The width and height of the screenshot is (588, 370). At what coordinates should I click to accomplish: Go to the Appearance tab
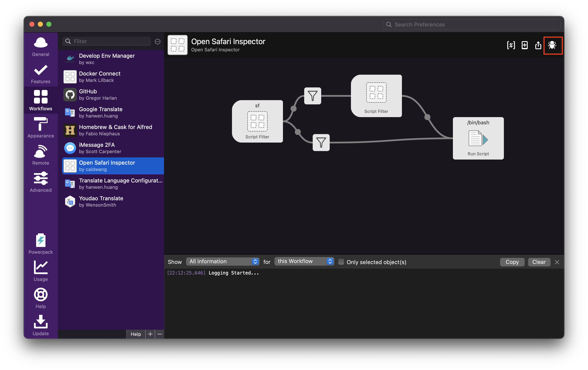(41, 127)
